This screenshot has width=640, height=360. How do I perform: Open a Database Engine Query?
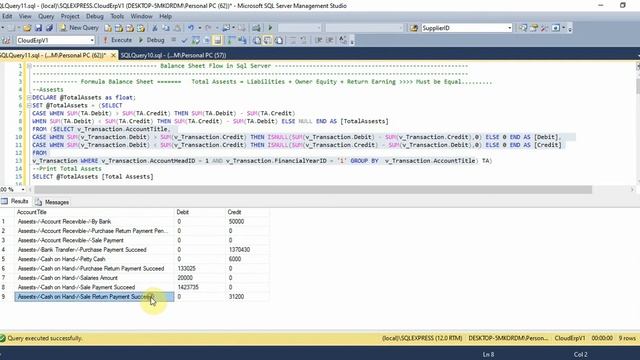[108, 28]
